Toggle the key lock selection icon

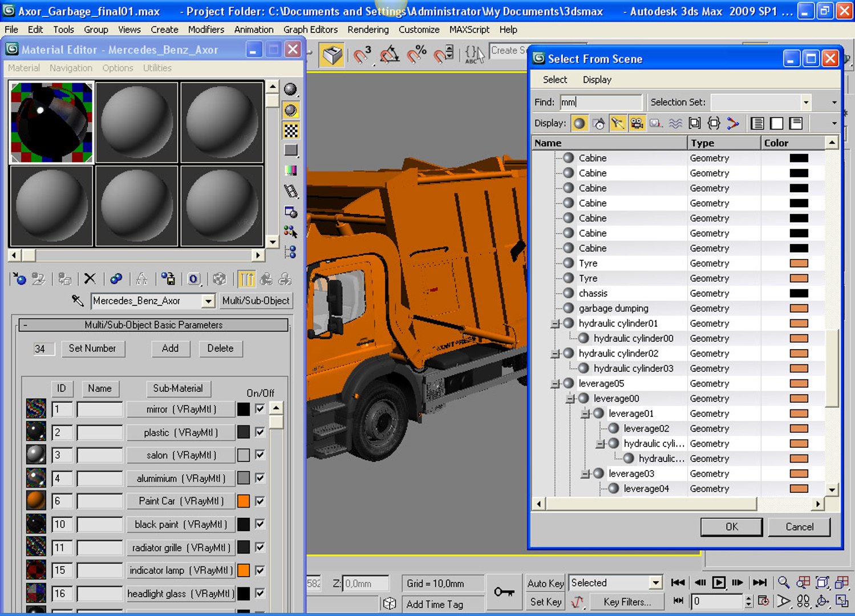[x=504, y=592]
